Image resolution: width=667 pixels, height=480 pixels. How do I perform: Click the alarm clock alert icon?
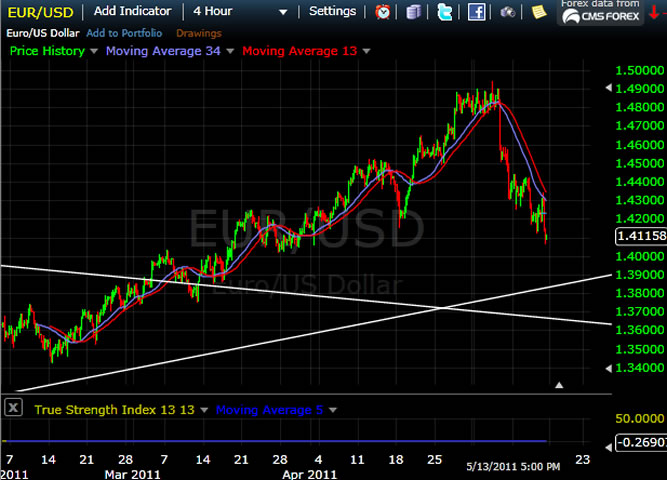click(x=383, y=12)
